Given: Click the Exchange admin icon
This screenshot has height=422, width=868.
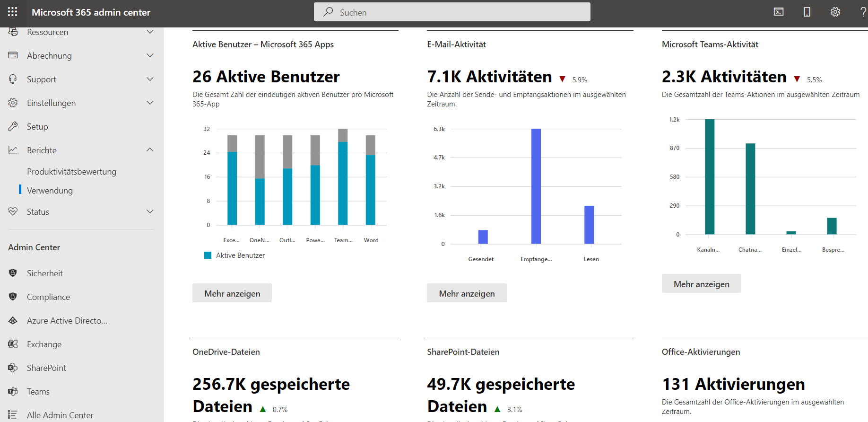Looking at the screenshot, I should coord(13,344).
